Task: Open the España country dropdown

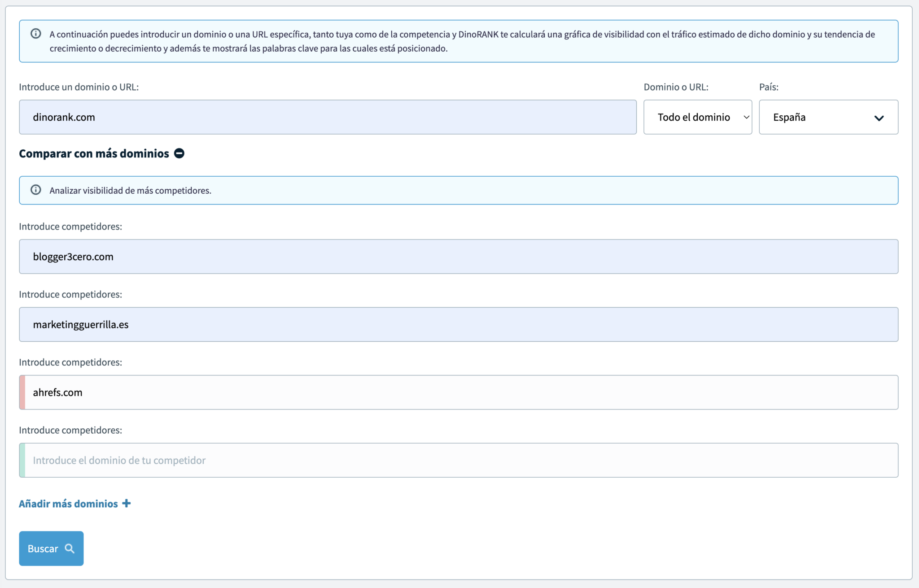Action: click(828, 117)
